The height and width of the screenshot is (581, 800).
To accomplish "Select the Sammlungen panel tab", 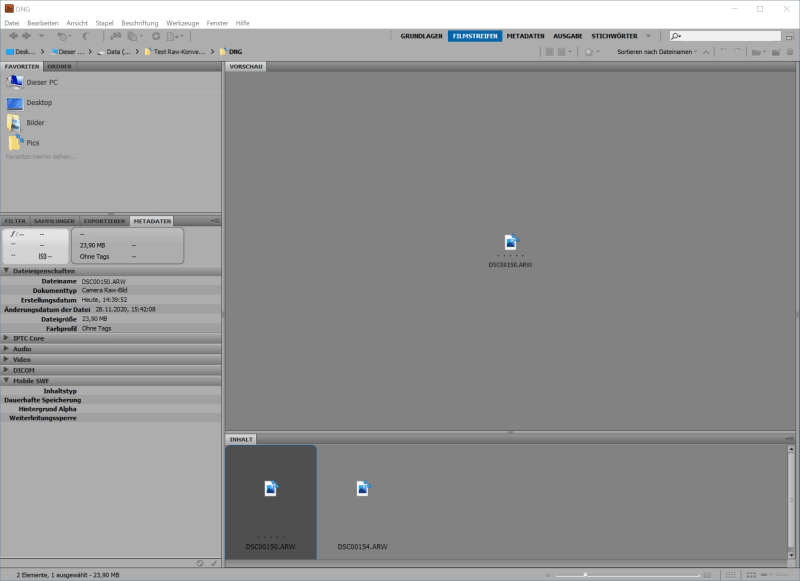I will pos(54,221).
